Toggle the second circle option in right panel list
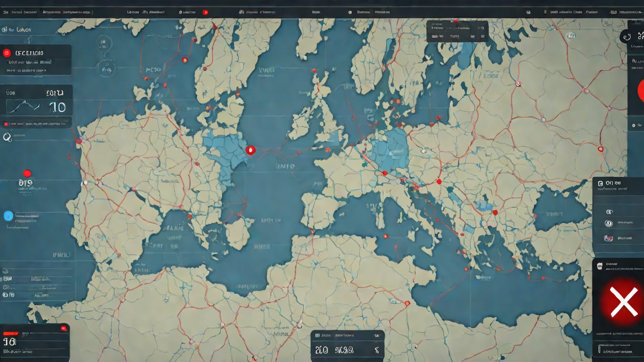The width and height of the screenshot is (644, 362). (609, 224)
